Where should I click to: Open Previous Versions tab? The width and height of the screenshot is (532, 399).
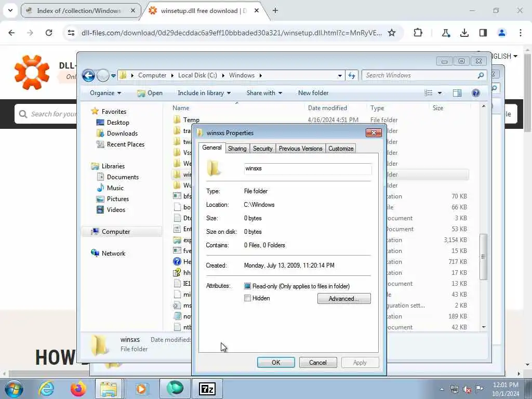(x=301, y=149)
